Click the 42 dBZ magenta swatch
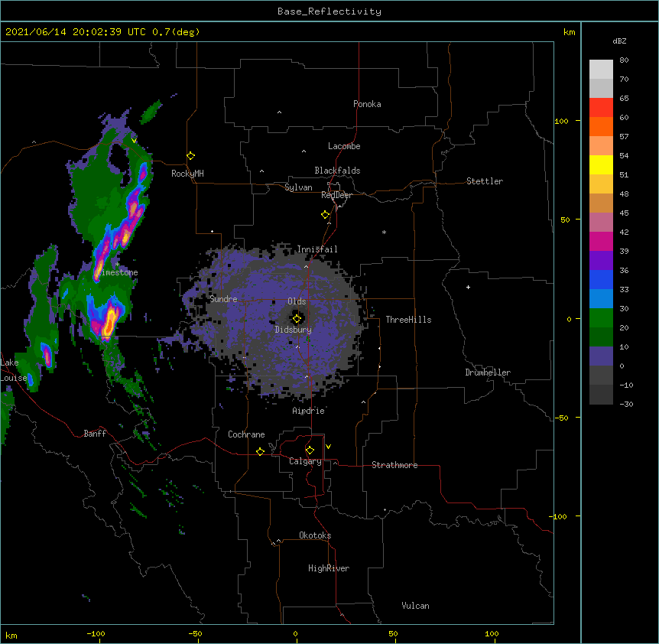 (601, 241)
